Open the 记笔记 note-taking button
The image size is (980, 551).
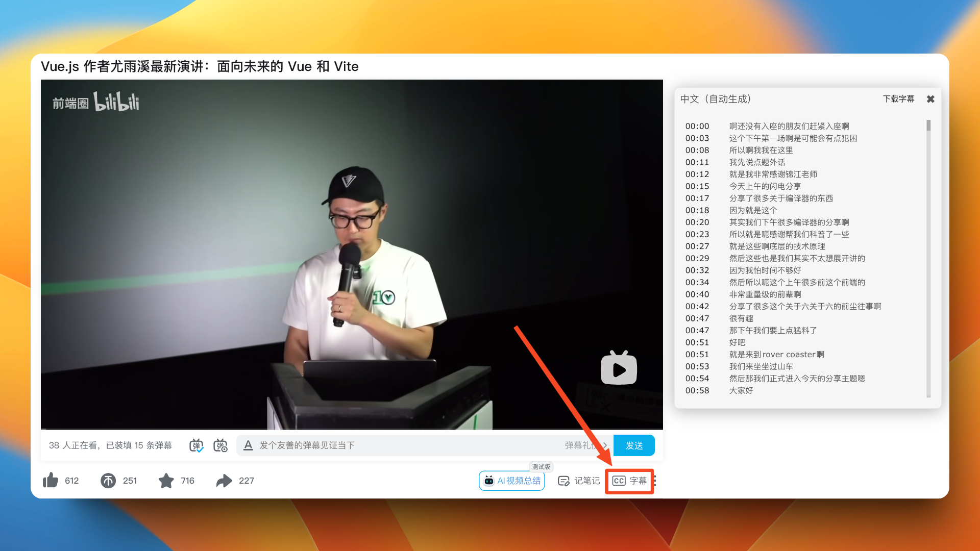(579, 481)
